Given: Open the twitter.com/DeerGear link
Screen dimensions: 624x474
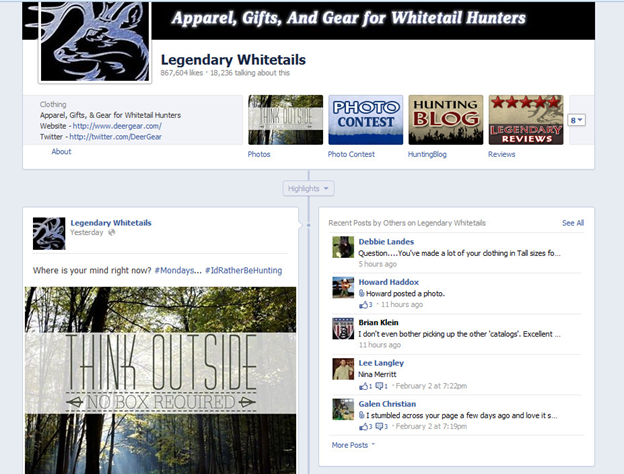Looking at the screenshot, I should point(115,137).
